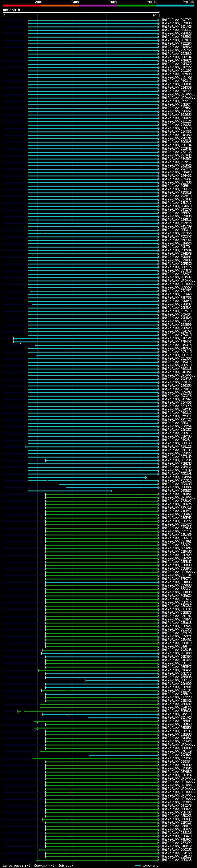
Task: Select the UniRef100_C2PSP1 label
Action: [177, 558]
